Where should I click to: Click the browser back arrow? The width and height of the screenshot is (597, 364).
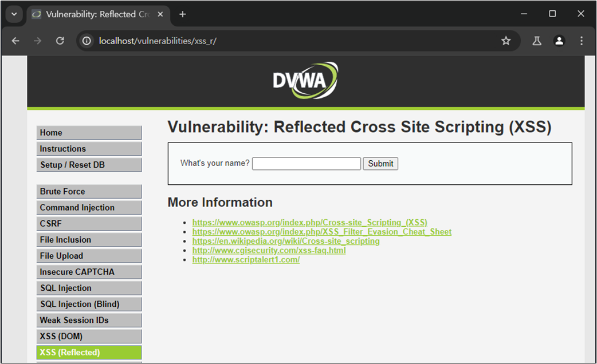tap(15, 41)
